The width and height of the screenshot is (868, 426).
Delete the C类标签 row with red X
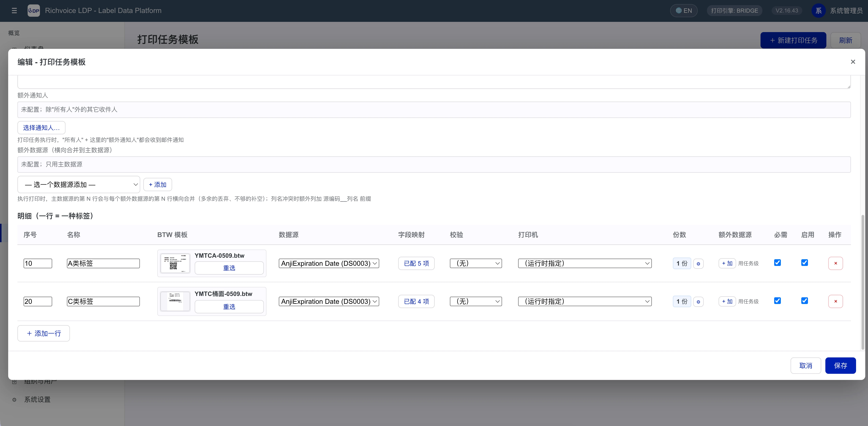pyautogui.click(x=835, y=301)
